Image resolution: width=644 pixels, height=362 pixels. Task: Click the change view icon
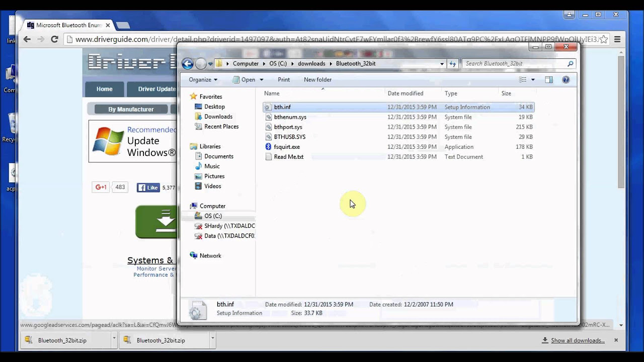[x=523, y=79]
